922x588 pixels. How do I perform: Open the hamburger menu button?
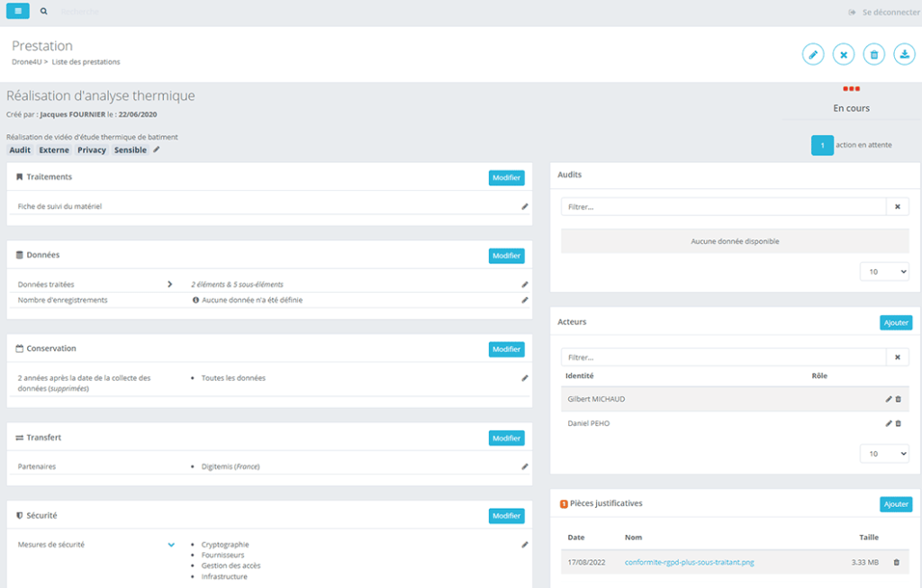click(x=18, y=12)
